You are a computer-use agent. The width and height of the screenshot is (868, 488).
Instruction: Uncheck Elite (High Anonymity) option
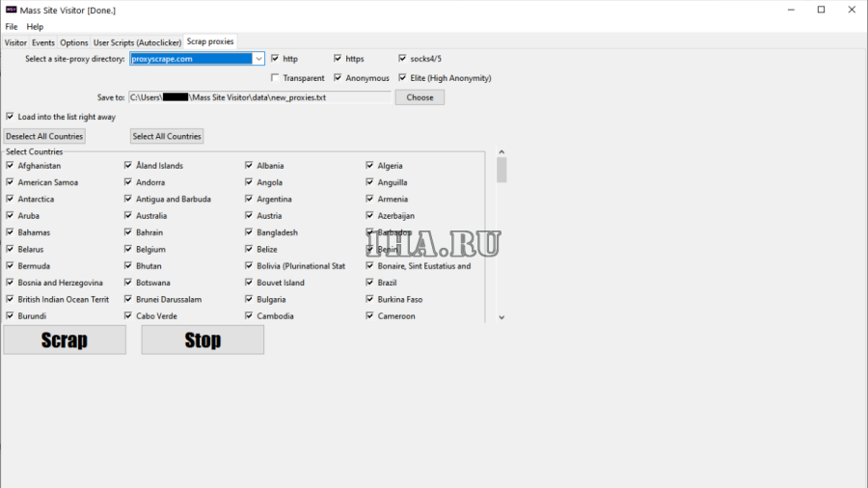(403, 78)
